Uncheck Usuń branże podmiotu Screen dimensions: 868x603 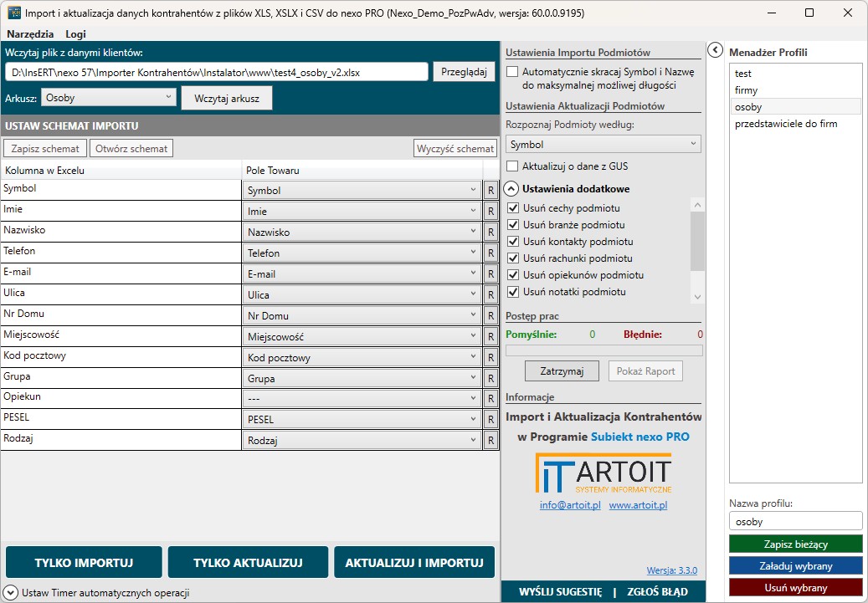pos(513,225)
